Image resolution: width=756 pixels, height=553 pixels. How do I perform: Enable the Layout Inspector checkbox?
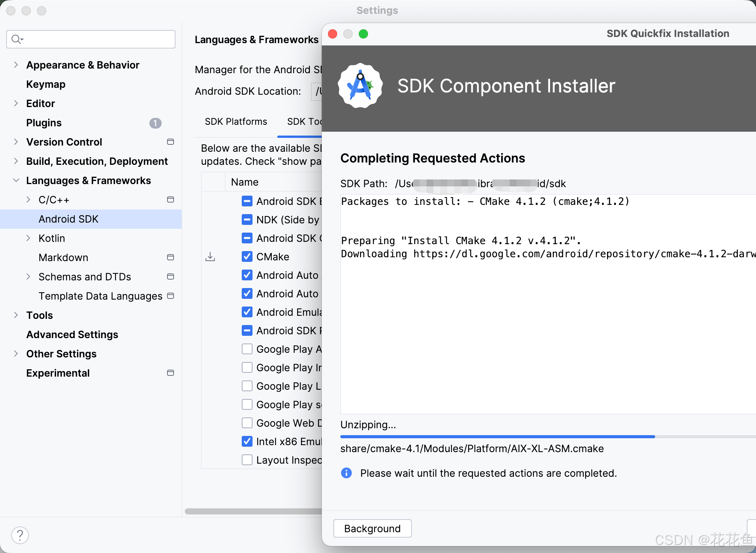click(247, 460)
